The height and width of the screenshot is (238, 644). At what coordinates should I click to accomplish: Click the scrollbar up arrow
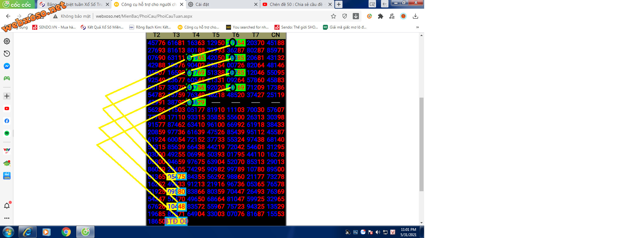tap(421, 35)
